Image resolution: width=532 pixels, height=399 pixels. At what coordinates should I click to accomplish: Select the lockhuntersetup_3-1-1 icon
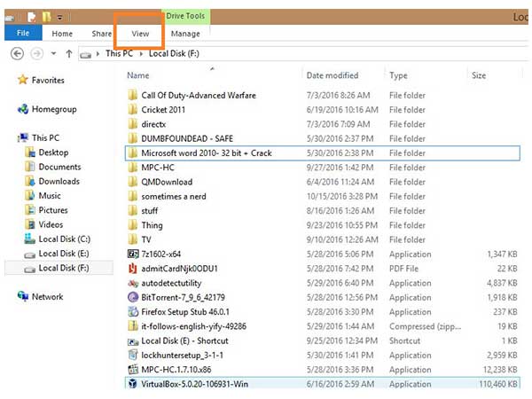pyautogui.click(x=132, y=356)
